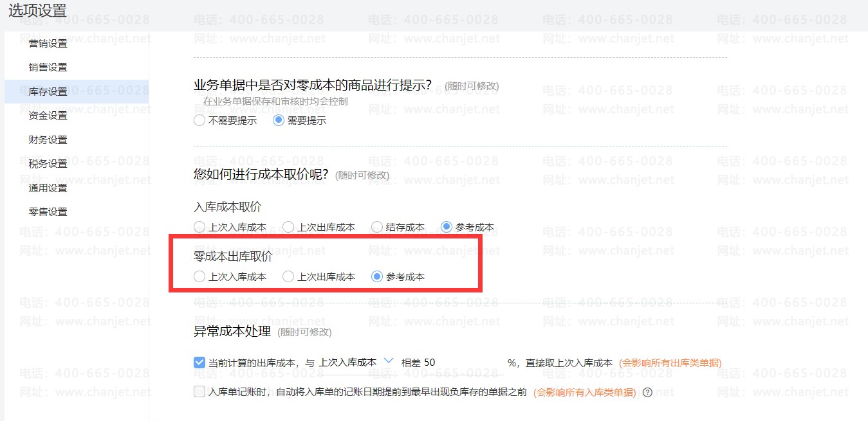
Task: Select 库存设置 menu item
Action: tap(48, 92)
